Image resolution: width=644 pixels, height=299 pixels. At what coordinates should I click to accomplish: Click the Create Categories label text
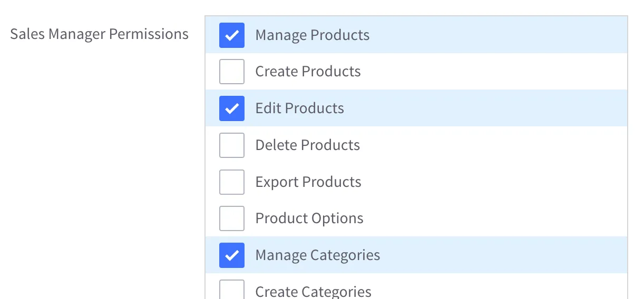click(313, 292)
